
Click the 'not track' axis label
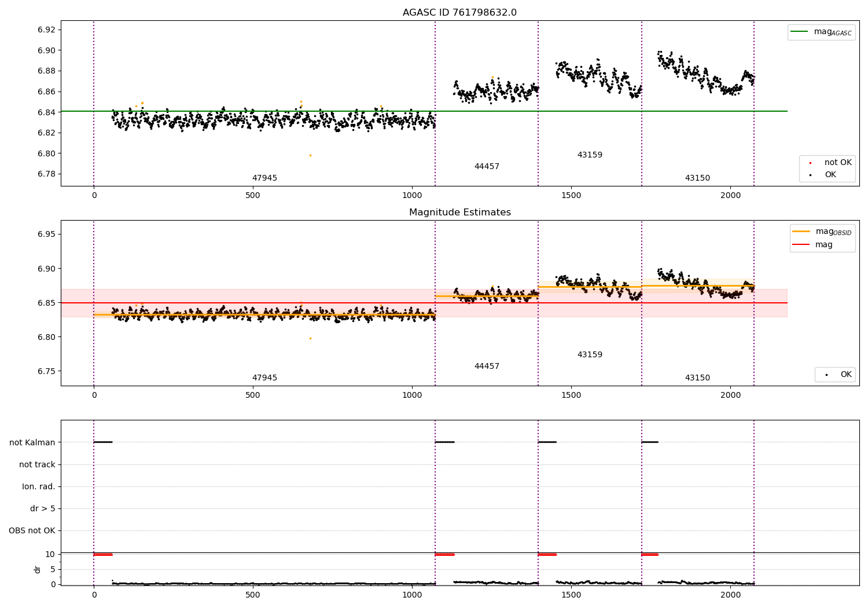pyautogui.click(x=37, y=464)
